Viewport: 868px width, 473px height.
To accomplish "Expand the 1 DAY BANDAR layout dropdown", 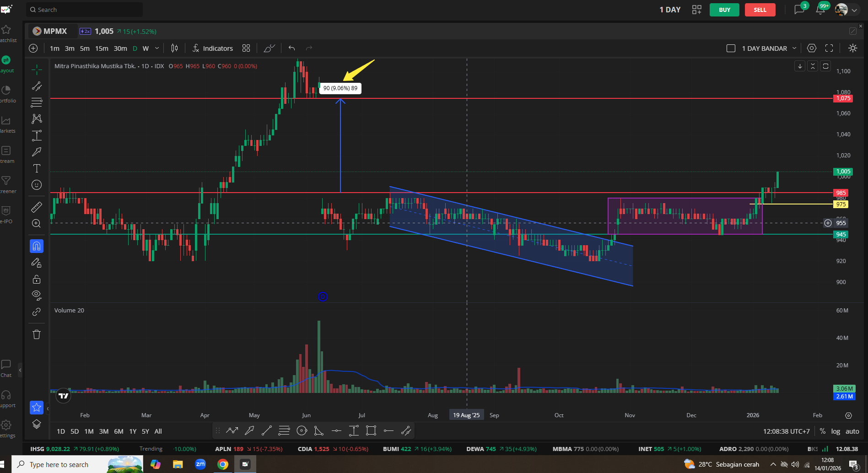I will 794,48.
